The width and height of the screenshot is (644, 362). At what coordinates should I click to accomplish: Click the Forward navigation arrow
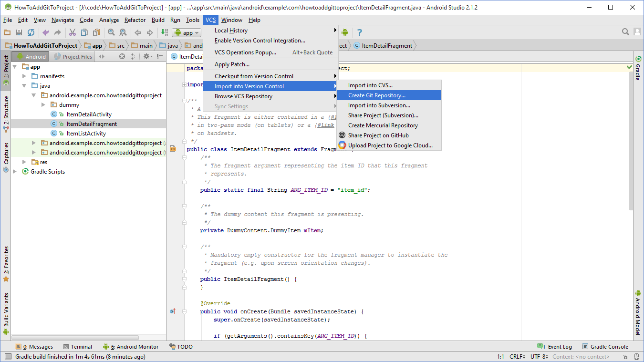[150, 32]
